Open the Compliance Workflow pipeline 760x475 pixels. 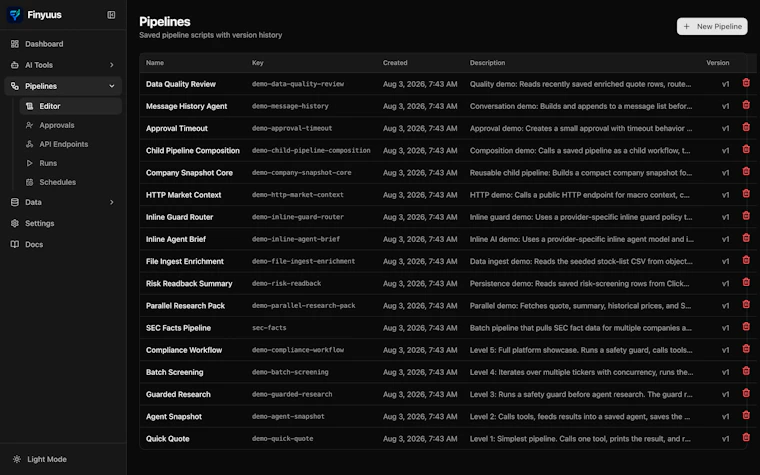tap(184, 350)
